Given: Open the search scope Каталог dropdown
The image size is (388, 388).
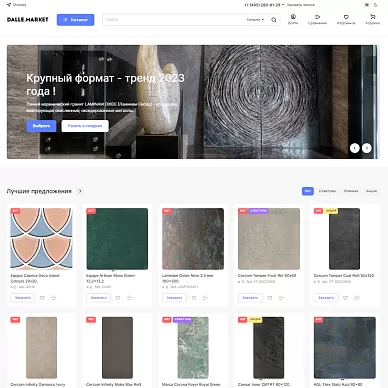Looking at the screenshot, I should [255, 20].
